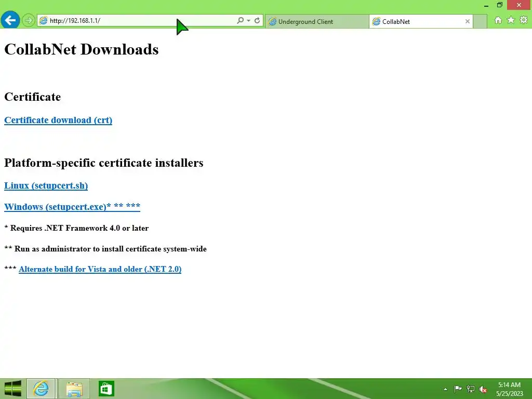The image size is (532, 399).
Task: Open a new tab with the blank tab button
Action: click(x=480, y=21)
